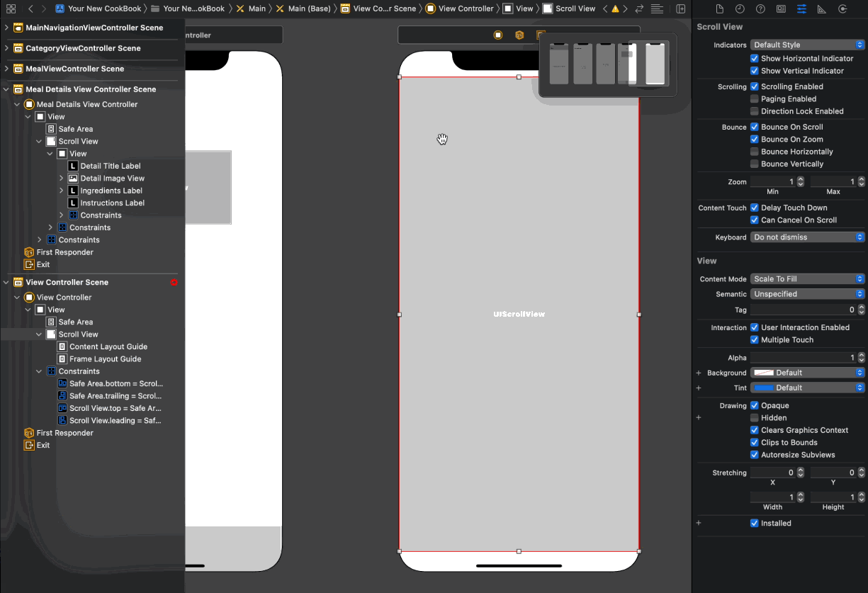This screenshot has width=868, height=593.
Task: Open the Quick Help inspector tab
Action: click(x=760, y=9)
